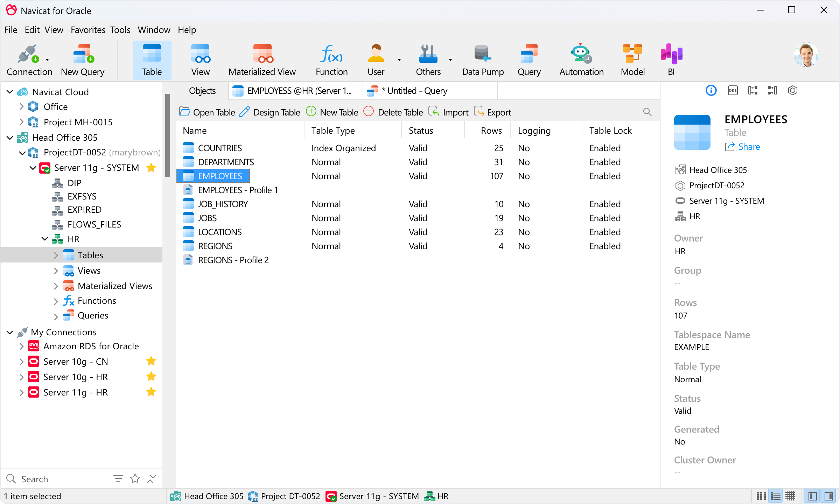This screenshot has width=840, height=504.
Task: Open the Function designer
Action: [x=331, y=59]
